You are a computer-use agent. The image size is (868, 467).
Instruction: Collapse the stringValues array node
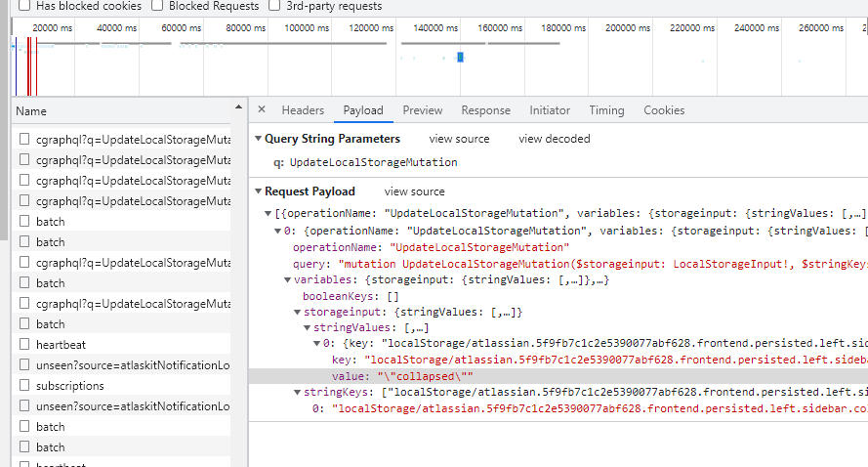(308, 328)
